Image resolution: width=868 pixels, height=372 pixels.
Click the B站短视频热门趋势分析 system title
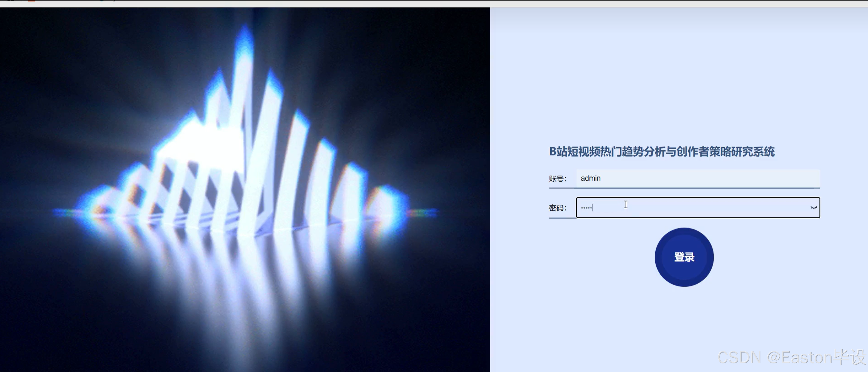(x=662, y=152)
